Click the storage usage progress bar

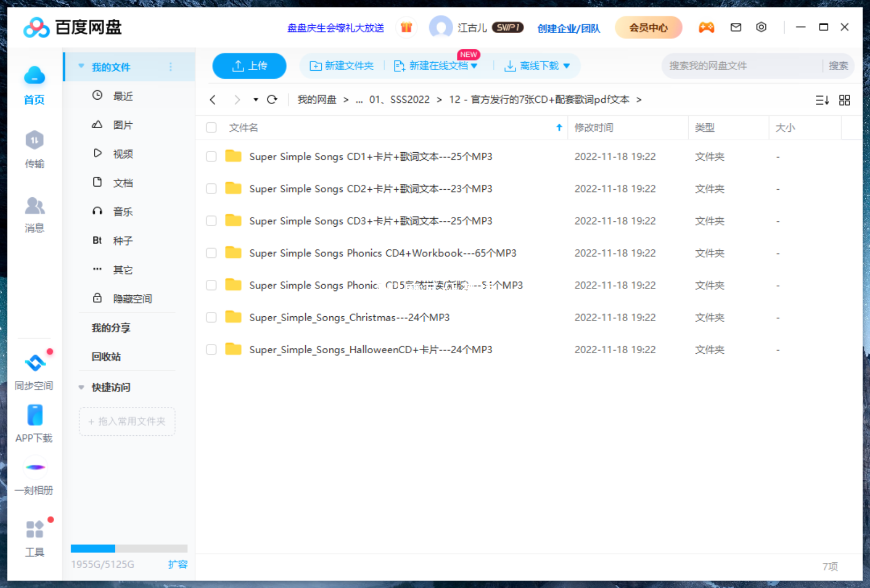(x=129, y=548)
